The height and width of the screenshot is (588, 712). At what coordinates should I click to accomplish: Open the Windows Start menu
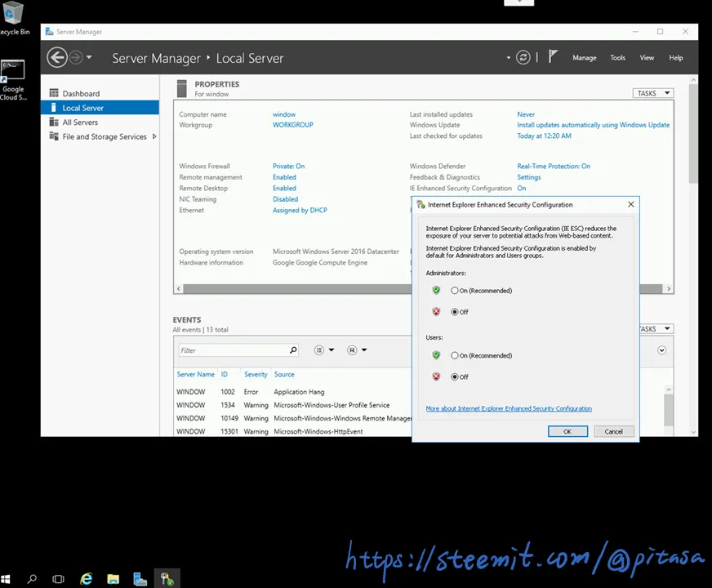click(x=6, y=579)
